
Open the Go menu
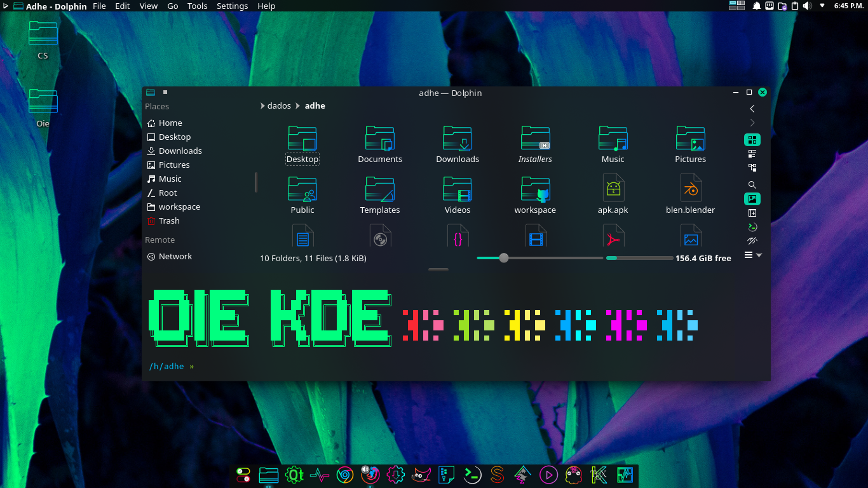pos(173,6)
